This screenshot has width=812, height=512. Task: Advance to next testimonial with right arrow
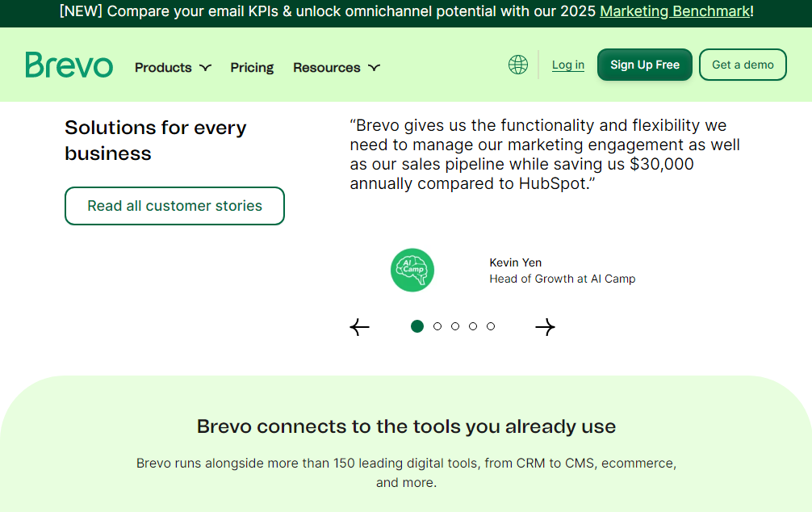pos(546,327)
